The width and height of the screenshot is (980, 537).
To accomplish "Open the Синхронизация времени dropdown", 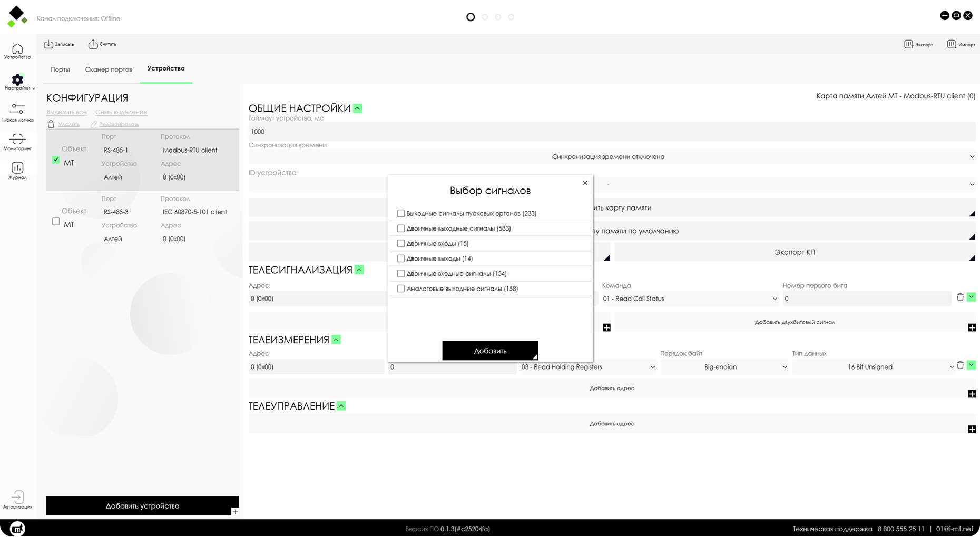I will (x=611, y=157).
